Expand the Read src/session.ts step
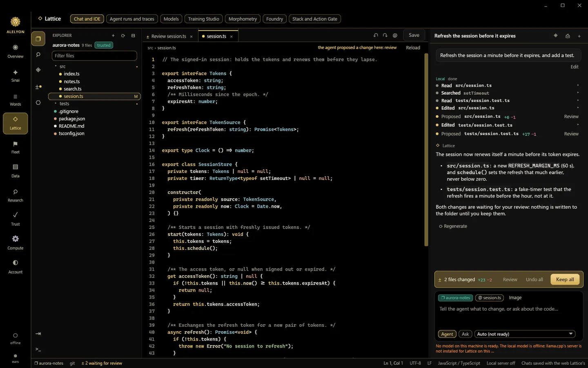588x368 pixels. tap(508, 85)
